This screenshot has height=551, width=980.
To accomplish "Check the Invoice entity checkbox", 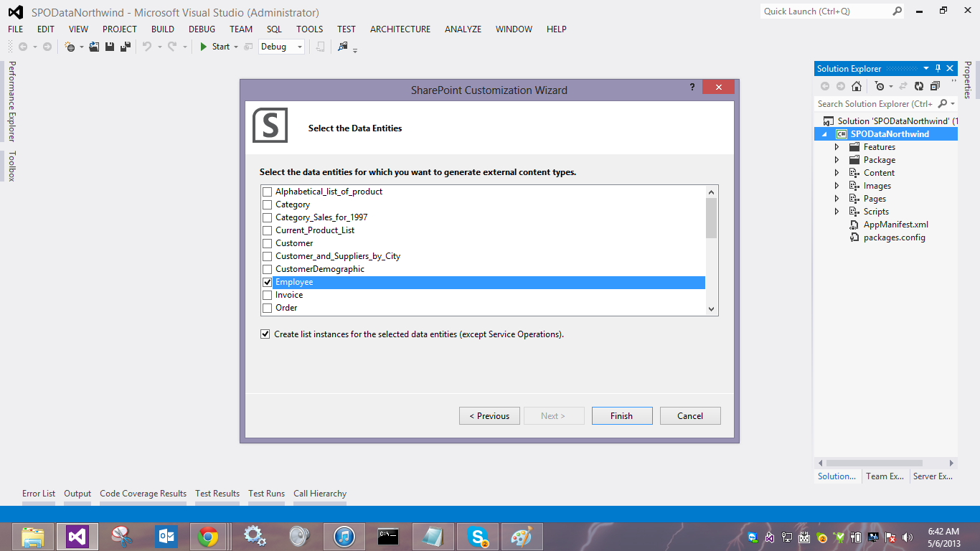I will (x=268, y=295).
